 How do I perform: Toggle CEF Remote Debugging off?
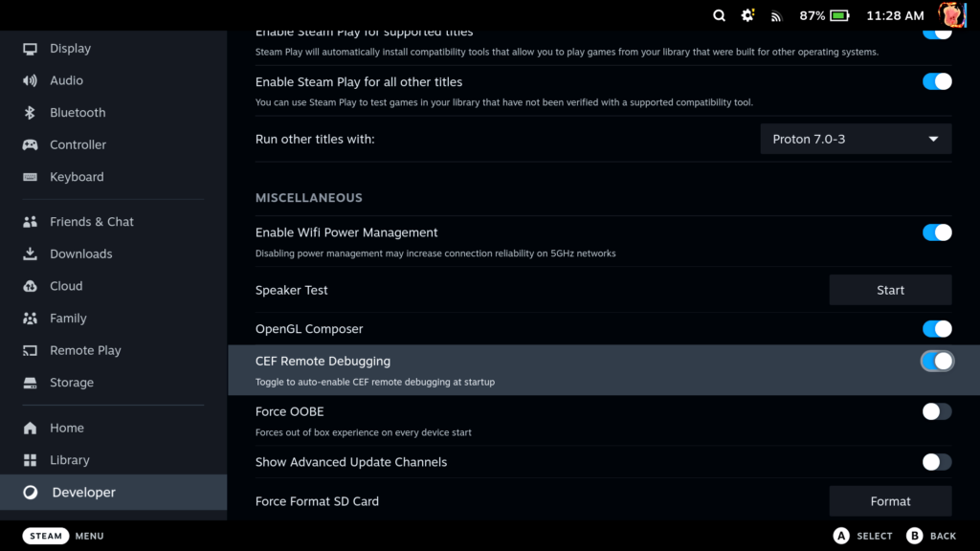click(x=937, y=361)
